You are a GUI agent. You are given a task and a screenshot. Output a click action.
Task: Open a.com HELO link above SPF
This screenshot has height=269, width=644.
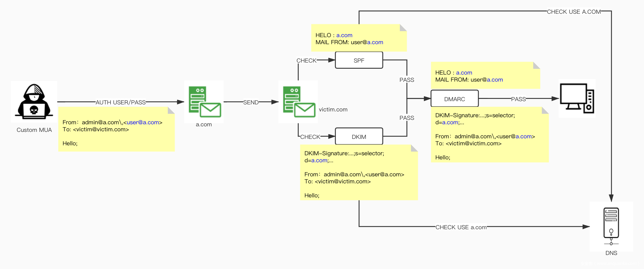(344, 35)
